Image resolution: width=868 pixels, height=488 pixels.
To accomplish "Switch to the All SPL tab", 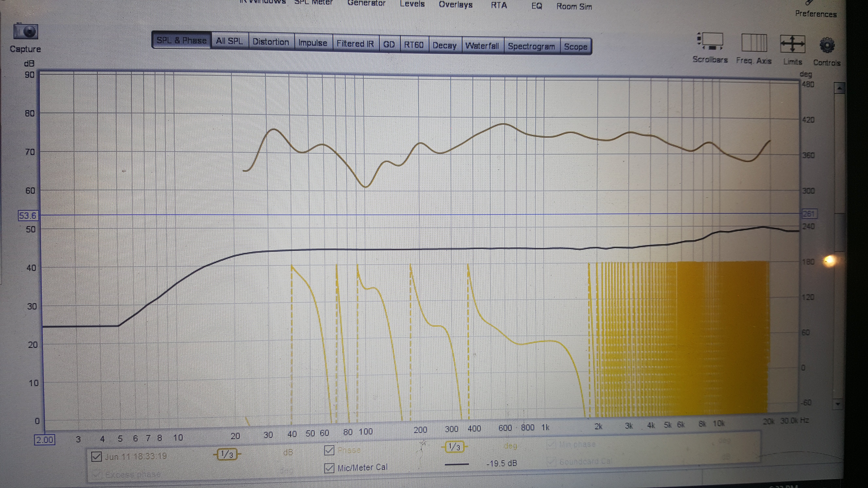I will coord(229,41).
